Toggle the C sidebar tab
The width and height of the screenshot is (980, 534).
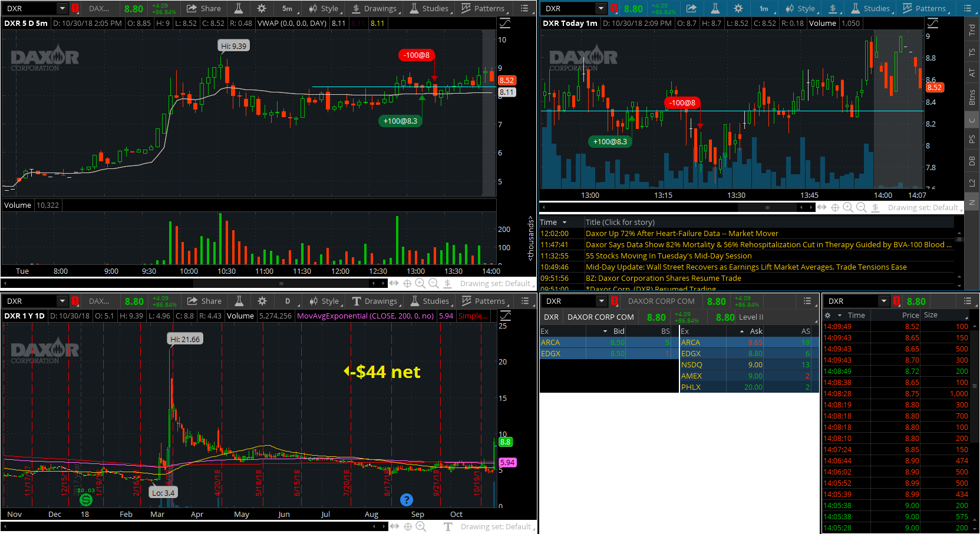click(972, 120)
